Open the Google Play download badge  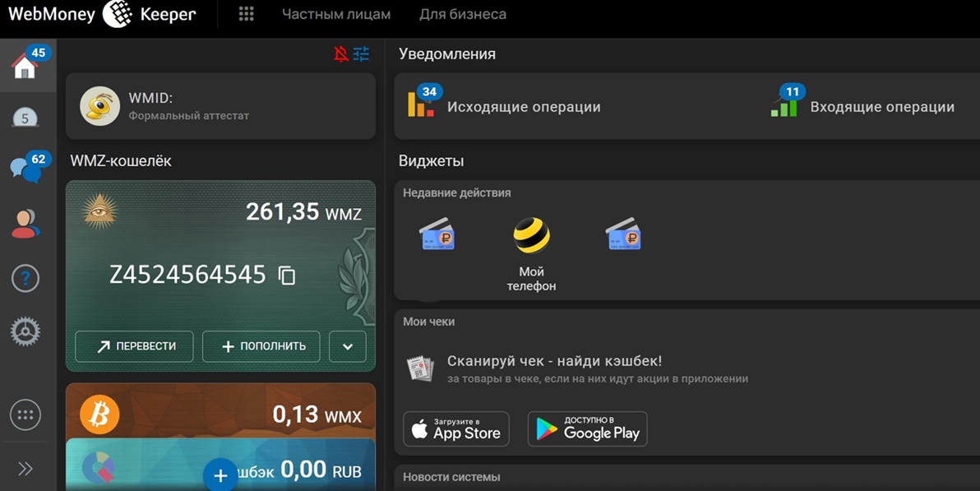pos(587,429)
